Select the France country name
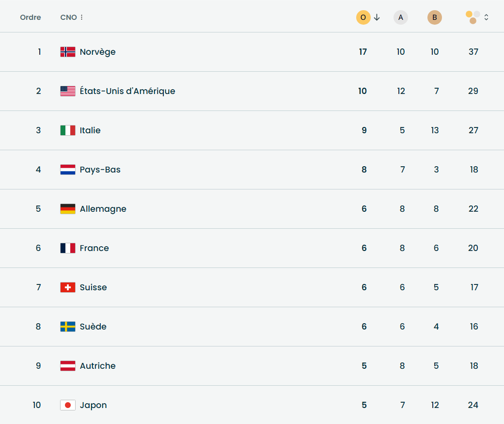Screen dimensions: 504x424 click(x=94, y=248)
